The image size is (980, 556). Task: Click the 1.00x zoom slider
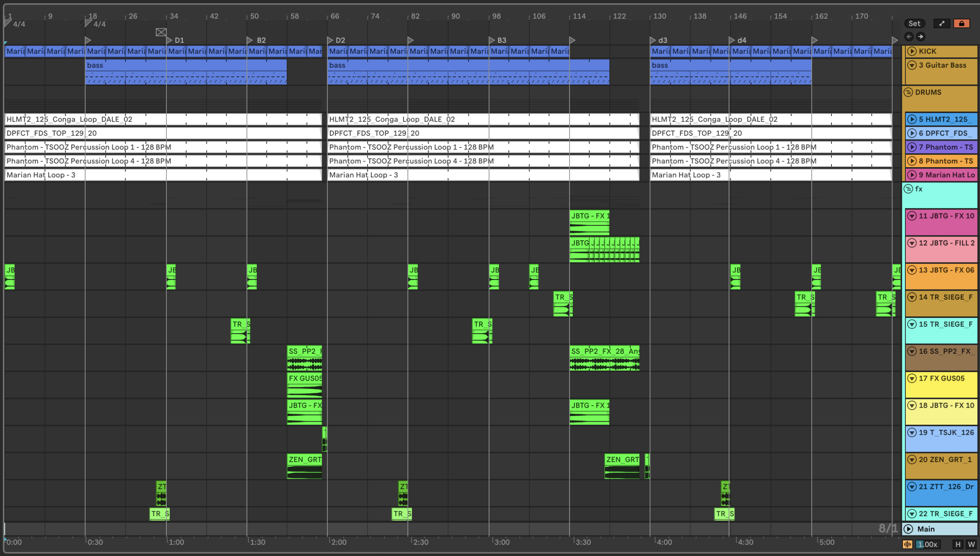pos(928,544)
